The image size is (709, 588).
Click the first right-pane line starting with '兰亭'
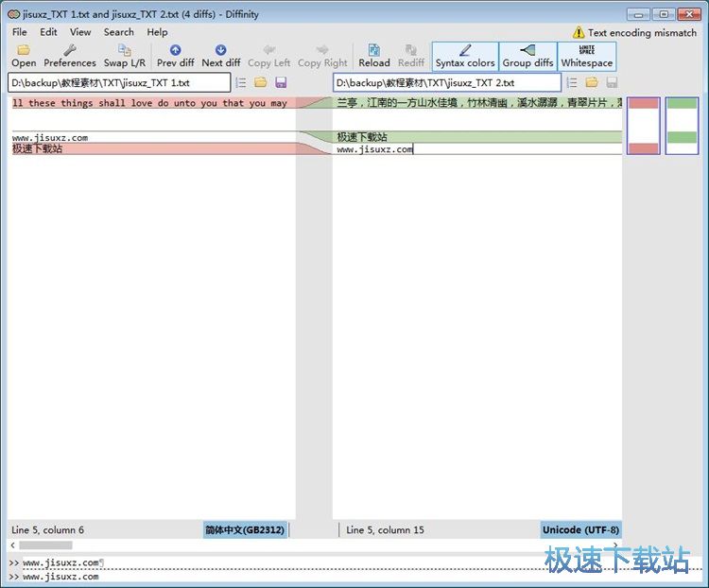point(477,103)
